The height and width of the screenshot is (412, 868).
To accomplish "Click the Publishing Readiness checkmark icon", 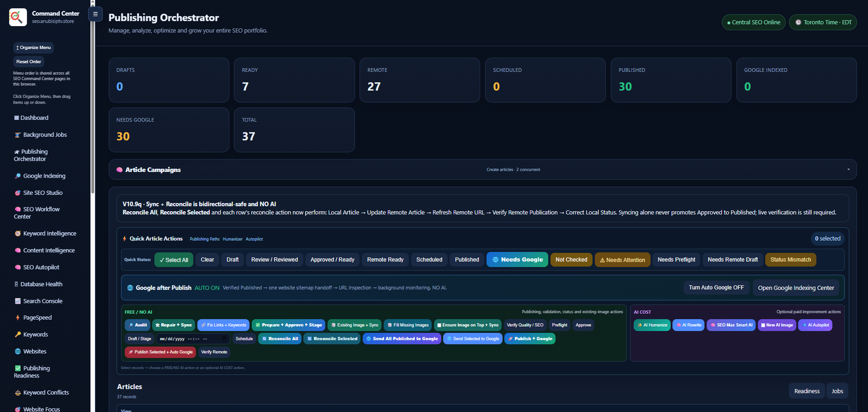I will 18,368.
